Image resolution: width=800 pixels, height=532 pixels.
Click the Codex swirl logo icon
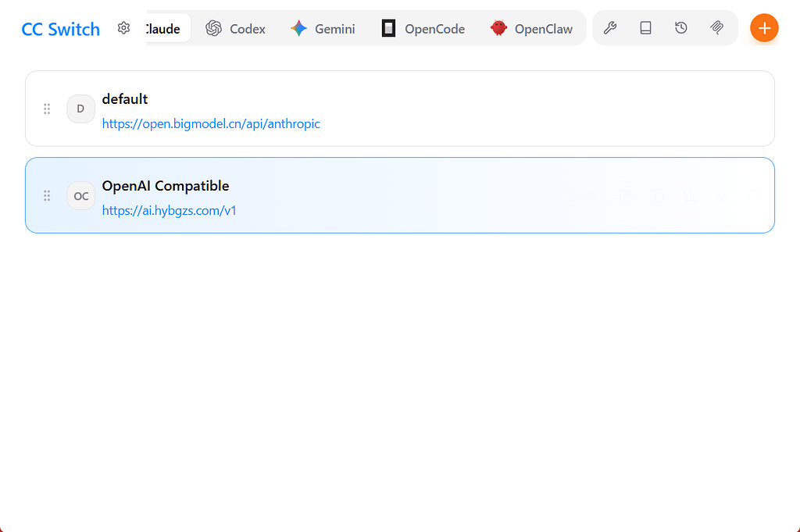[x=214, y=28]
